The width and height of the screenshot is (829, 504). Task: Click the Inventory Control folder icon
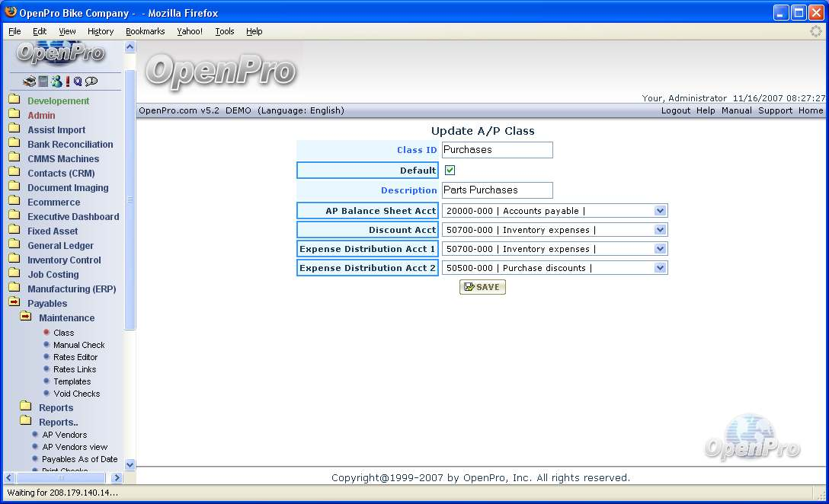pyautogui.click(x=14, y=260)
